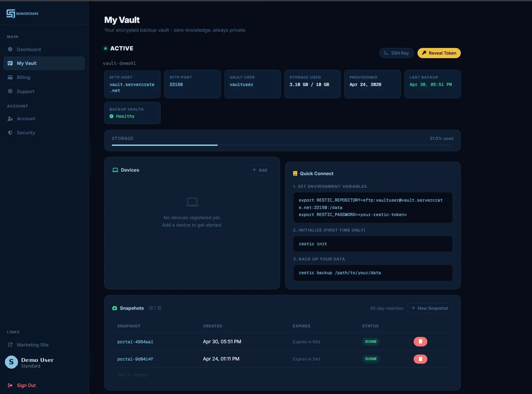This screenshot has height=394, width=532.
Task: Click the EXPIRES column header
Action: click(302, 326)
